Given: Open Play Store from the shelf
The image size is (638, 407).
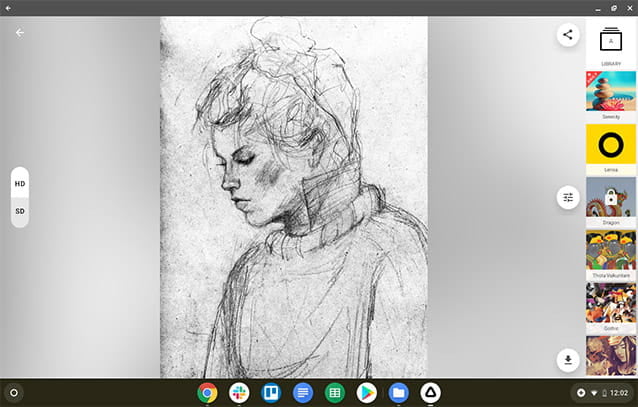Looking at the screenshot, I should pos(366,393).
